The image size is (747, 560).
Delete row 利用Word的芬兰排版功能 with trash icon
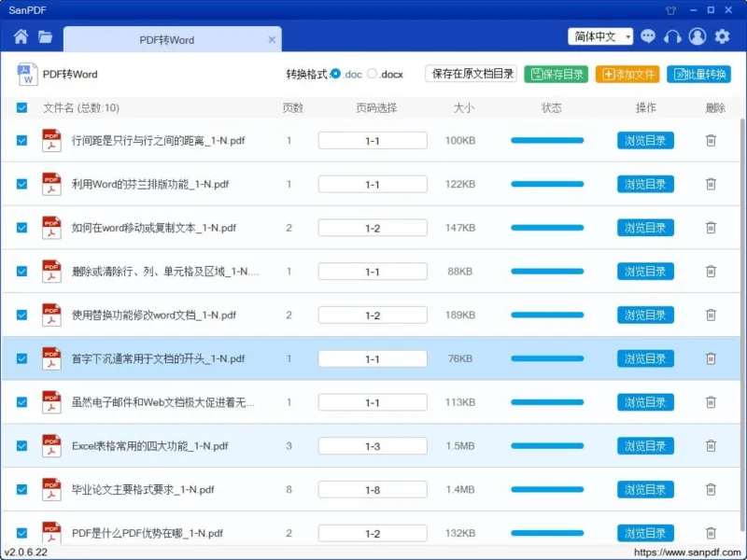click(711, 184)
